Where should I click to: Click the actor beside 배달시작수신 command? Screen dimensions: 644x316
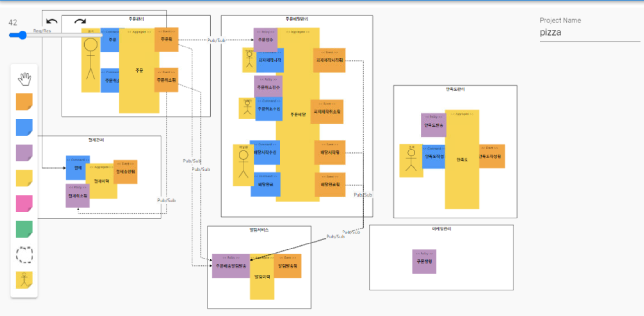pyautogui.click(x=244, y=165)
